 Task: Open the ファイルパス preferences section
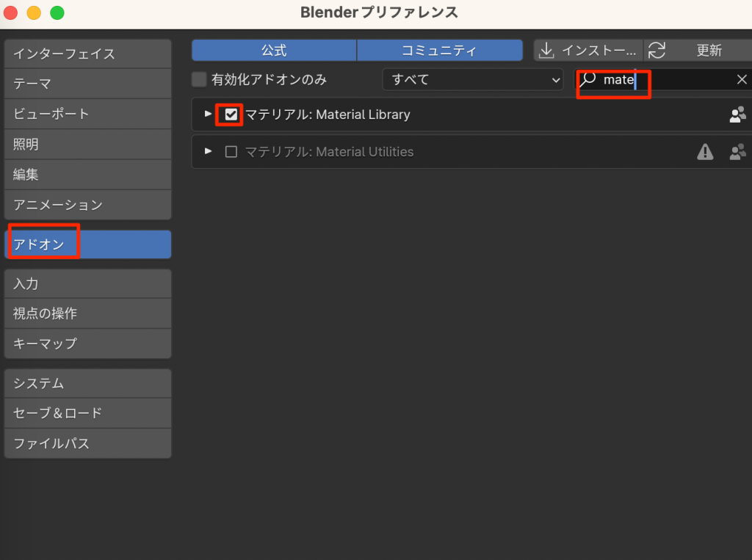[x=87, y=443]
